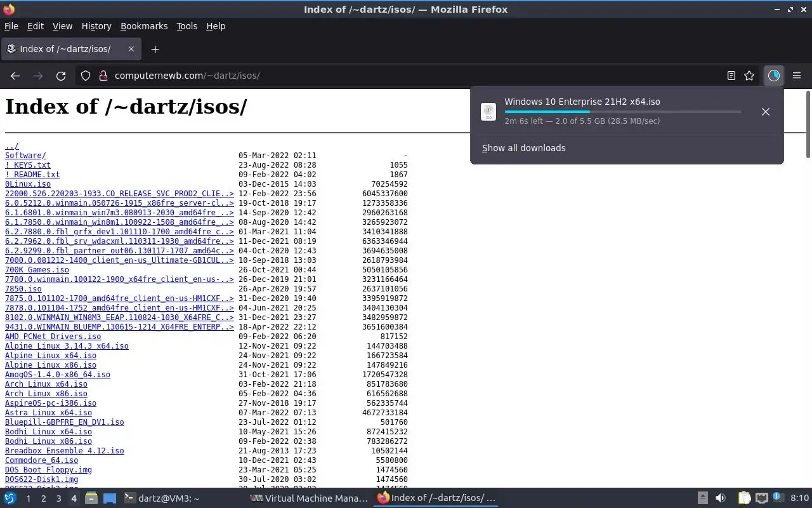Open the File menu

point(11,26)
